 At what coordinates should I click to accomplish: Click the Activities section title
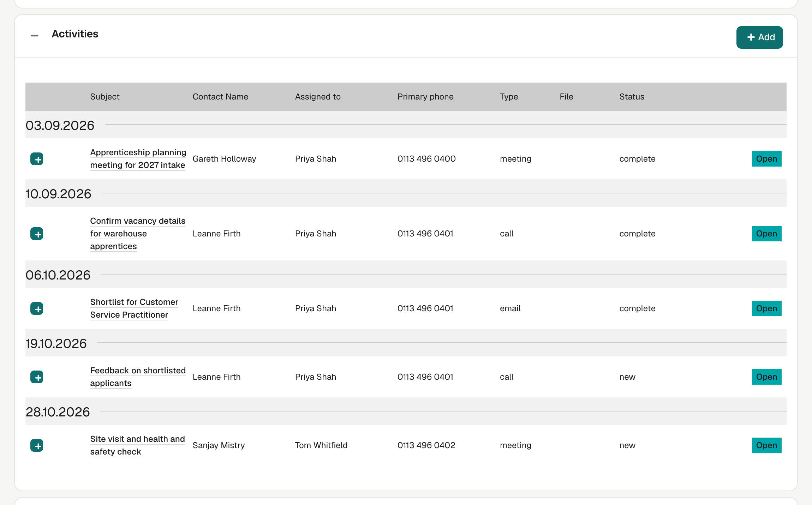75,34
